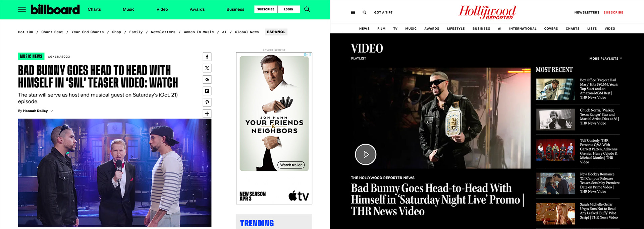Show more share options plus icon
Viewport: 644px width, 229px height.
click(x=207, y=114)
